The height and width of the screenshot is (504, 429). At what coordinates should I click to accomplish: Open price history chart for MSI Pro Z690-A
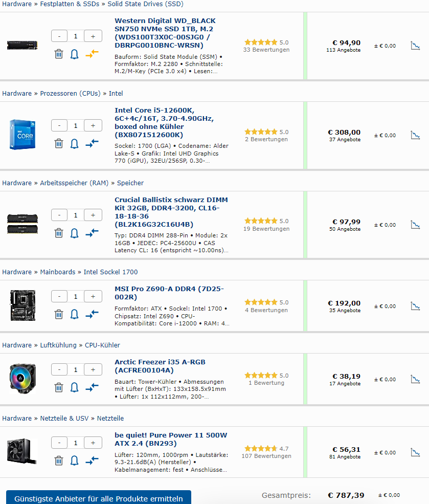[416, 306]
